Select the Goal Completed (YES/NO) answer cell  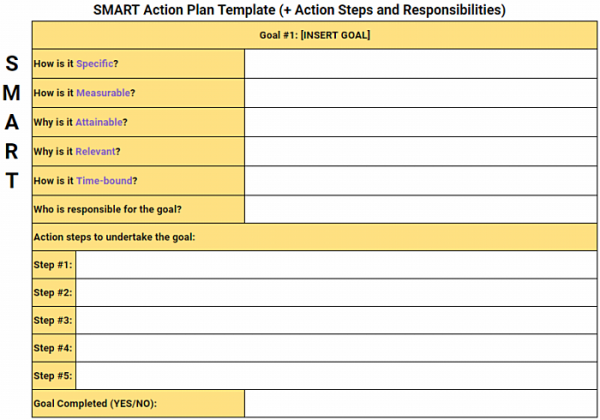(x=420, y=405)
